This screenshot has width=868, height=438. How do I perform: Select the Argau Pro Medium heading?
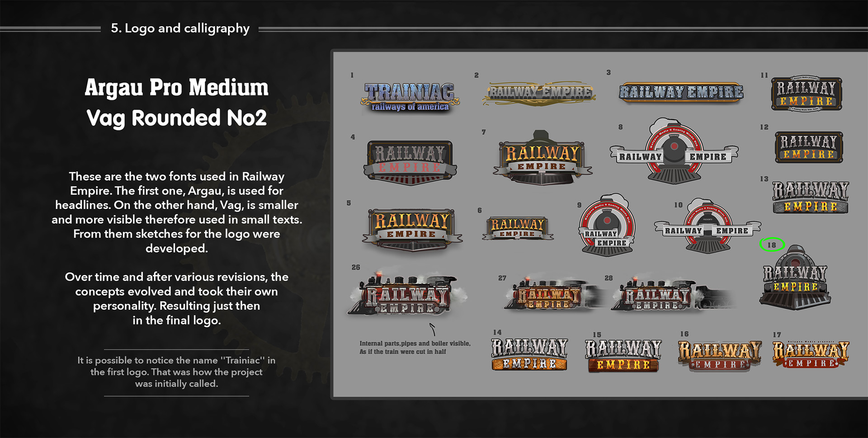(177, 87)
